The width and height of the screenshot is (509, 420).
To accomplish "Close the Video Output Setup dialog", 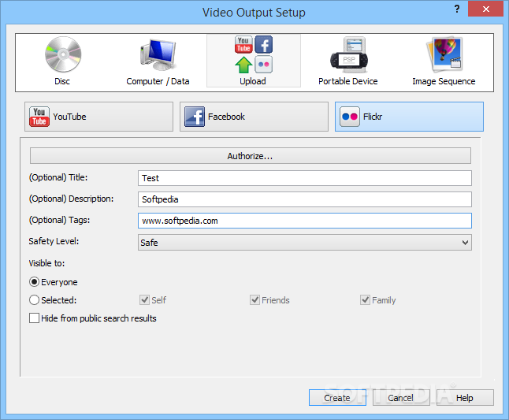I will click(485, 9).
